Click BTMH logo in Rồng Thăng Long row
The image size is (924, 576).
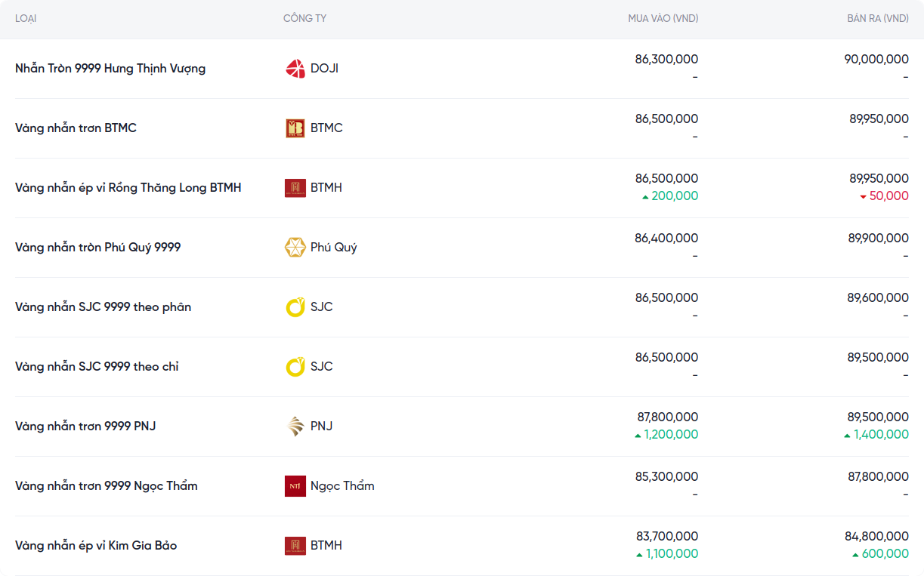coord(295,188)
